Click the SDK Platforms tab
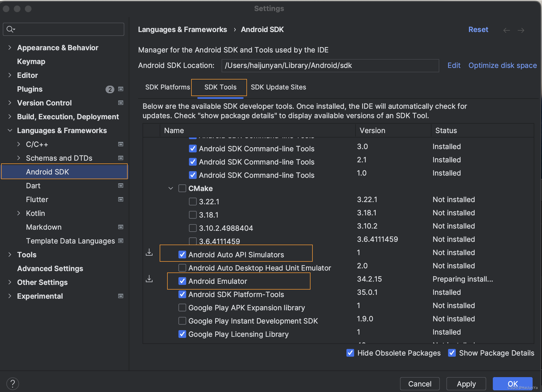The width and height of the screenshot is (542, 392). [167, 87]
